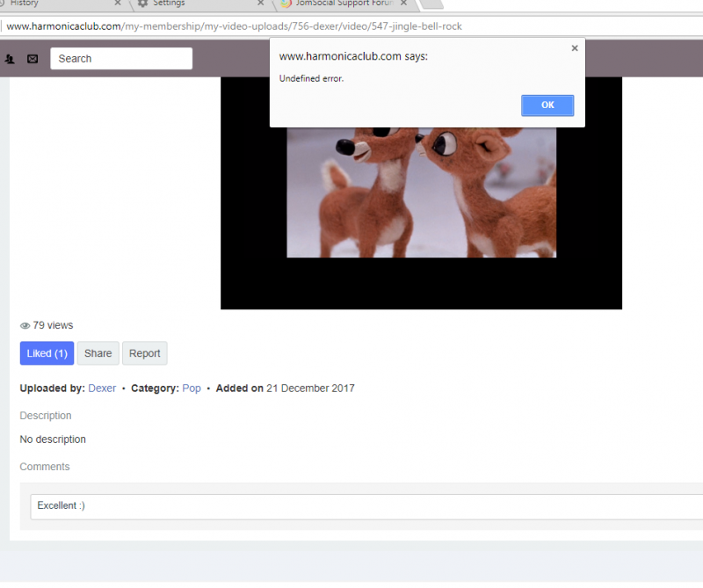703x588 pixels.
Task: Click the eye icon beside views
Action: point(25,326)
